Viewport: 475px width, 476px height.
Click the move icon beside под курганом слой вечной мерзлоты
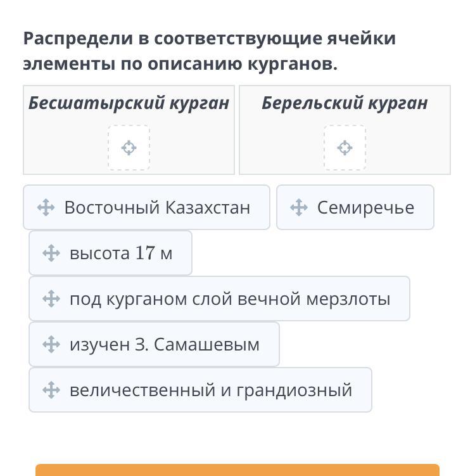(x=51, y=299)
